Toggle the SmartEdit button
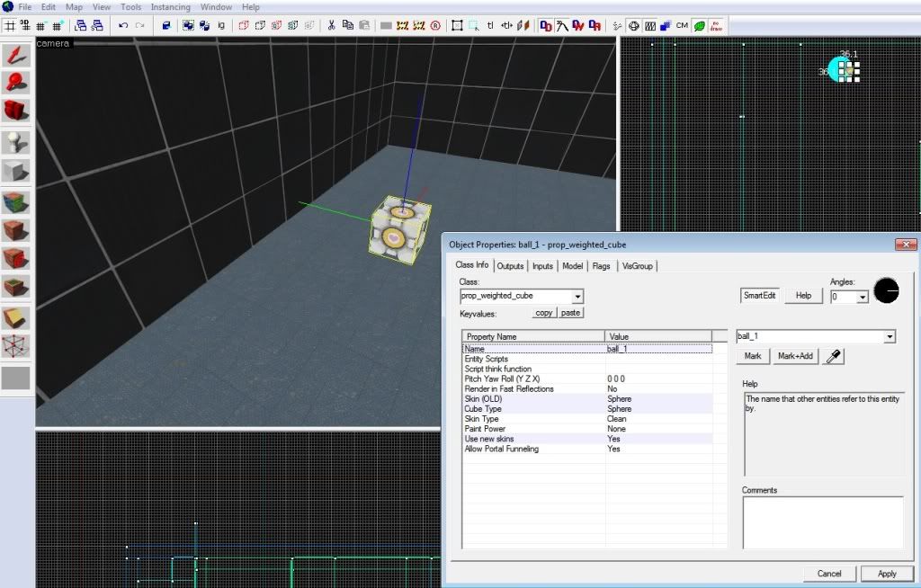 [x=760, y=295]
